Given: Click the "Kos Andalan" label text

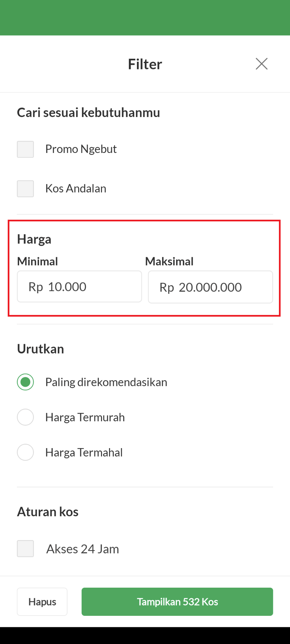Looking at the screenshot, I should point(76,189).
